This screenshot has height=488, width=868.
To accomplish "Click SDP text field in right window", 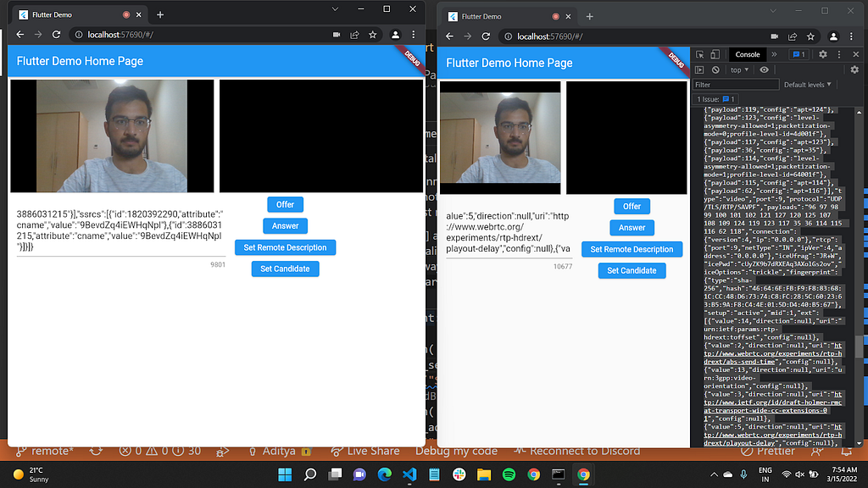I will click(509, 232).
